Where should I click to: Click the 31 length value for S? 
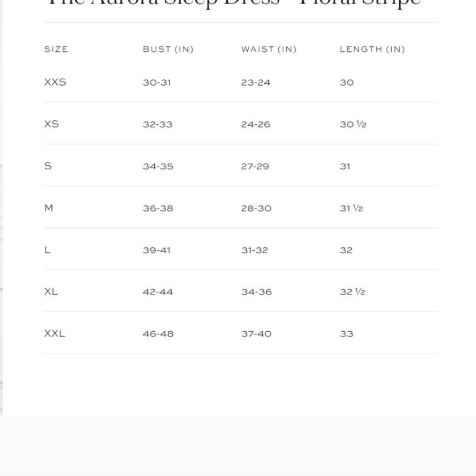click(345, 166)
